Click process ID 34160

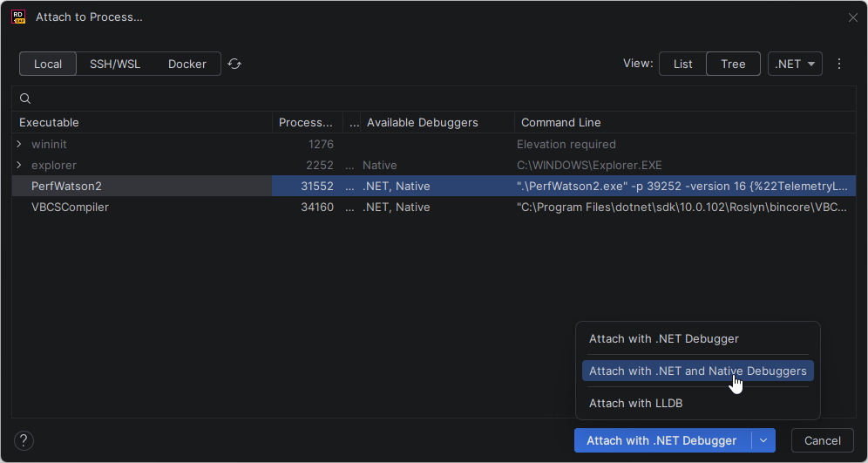[x=317, y=208]
